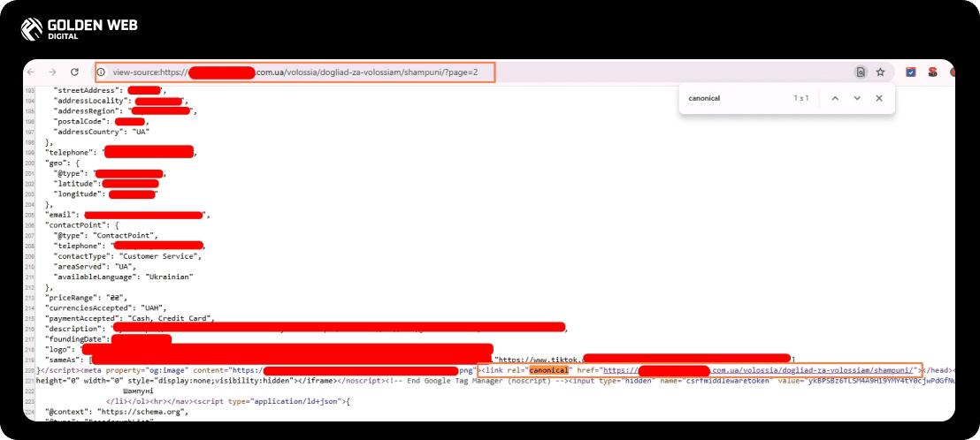The height and width of the screenshot is (440, 980).
Task: Click the "currenciesAccepted": "UAH" line
Action: [x=105, y=307]
